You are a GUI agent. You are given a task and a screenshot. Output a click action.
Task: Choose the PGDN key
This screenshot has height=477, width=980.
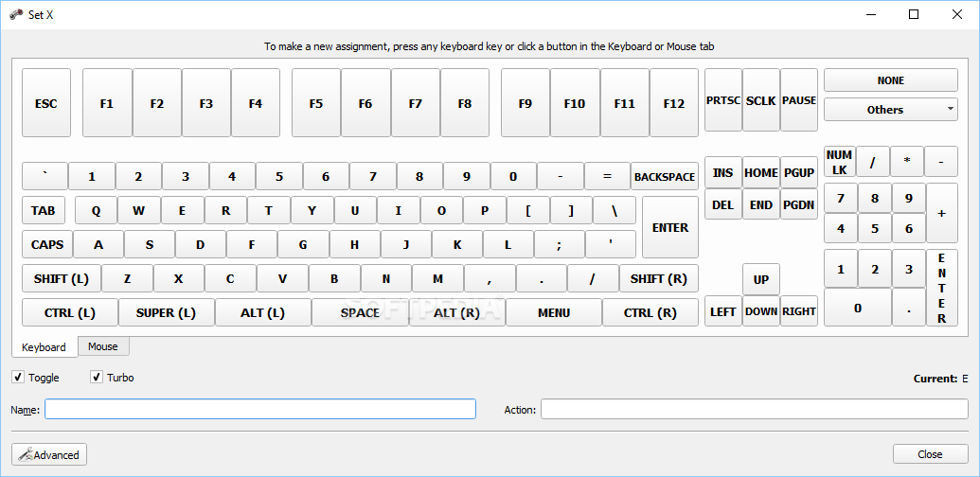pos(799,204)
